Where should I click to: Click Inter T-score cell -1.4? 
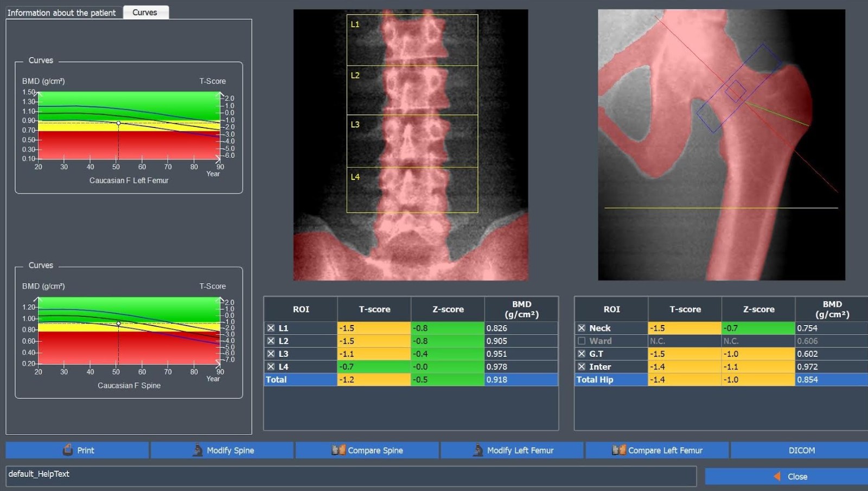coord(685,367)
